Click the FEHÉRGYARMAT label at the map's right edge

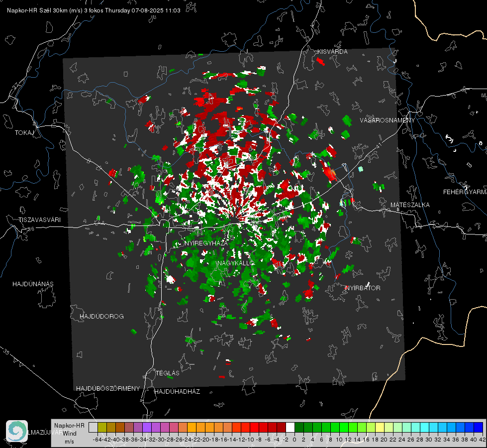[465, 192]
